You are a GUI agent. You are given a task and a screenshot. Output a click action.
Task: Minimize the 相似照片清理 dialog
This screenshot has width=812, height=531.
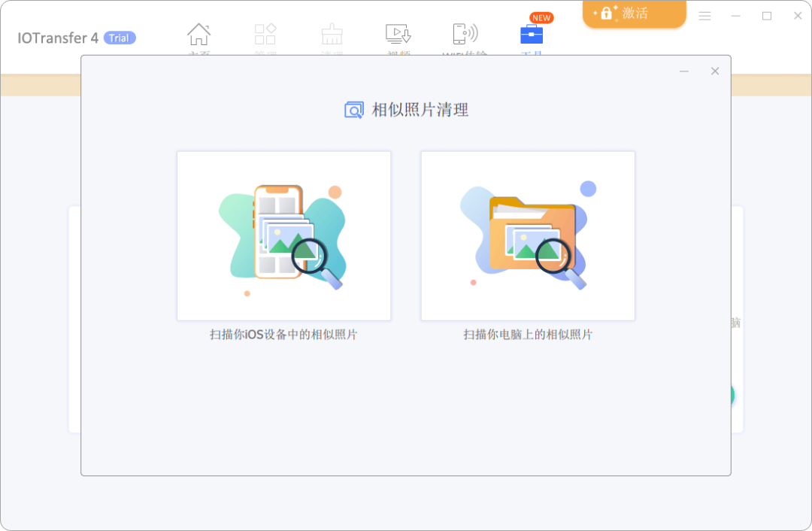tap(683, 71)
